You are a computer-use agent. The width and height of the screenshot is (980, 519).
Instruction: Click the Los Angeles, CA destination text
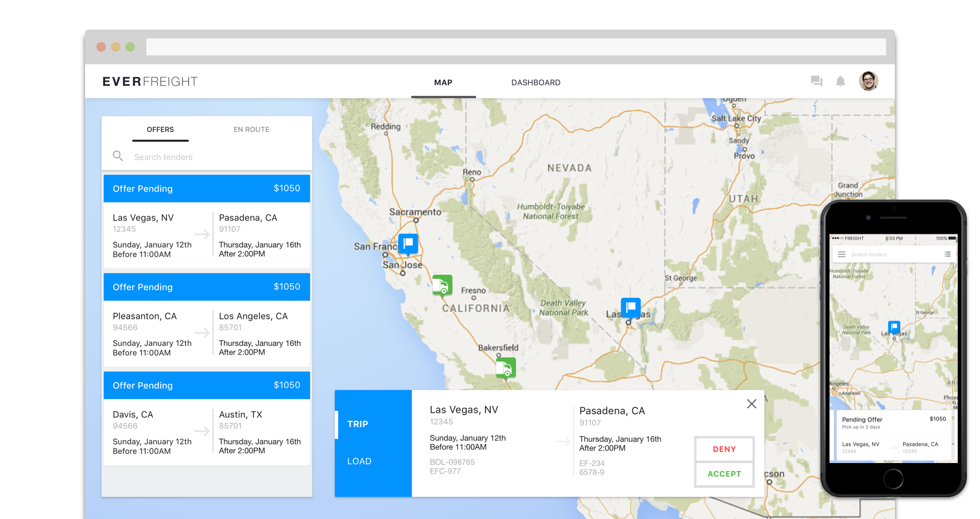pyautogui.click(x=253, y=316)
